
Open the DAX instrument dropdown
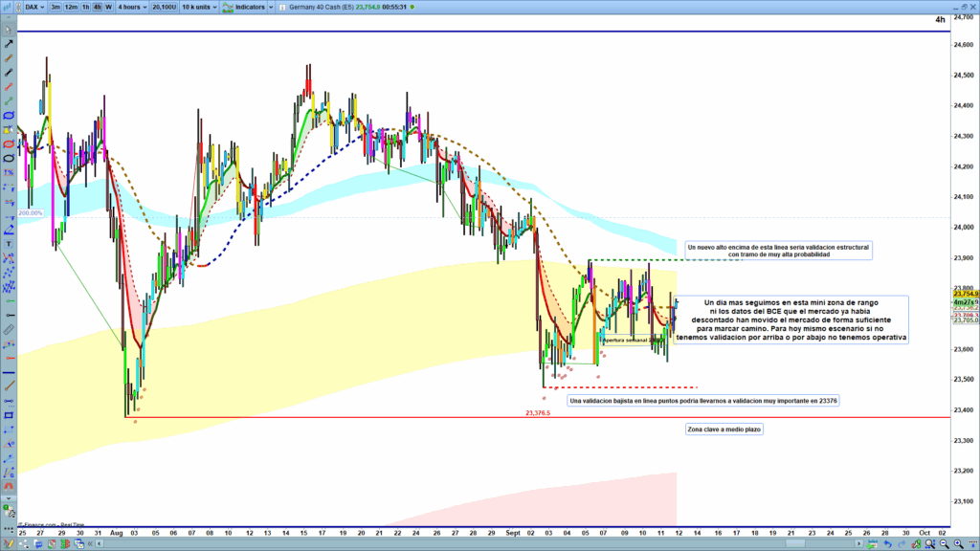34,7
